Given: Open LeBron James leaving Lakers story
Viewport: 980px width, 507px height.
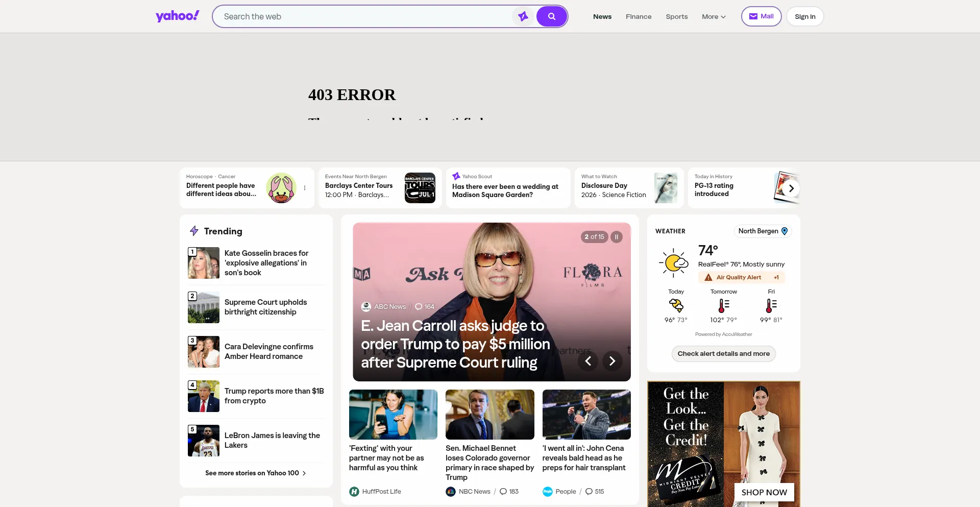Looking at the screenshot, I should tap(272, 440).
